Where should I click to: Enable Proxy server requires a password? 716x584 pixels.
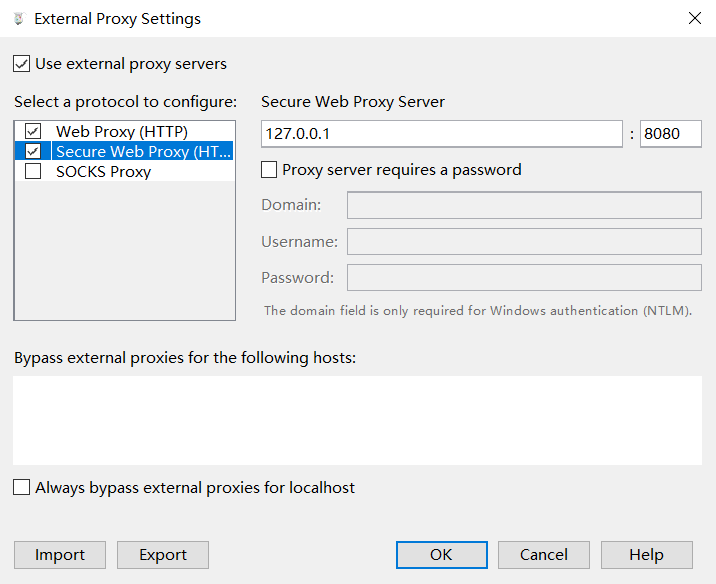(269, 170)
